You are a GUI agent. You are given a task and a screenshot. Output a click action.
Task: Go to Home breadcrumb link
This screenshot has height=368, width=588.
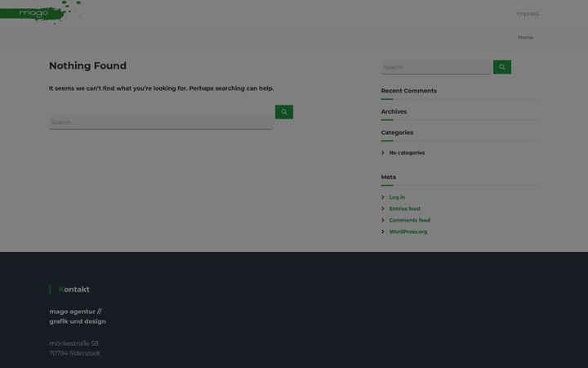coord(525,37)
